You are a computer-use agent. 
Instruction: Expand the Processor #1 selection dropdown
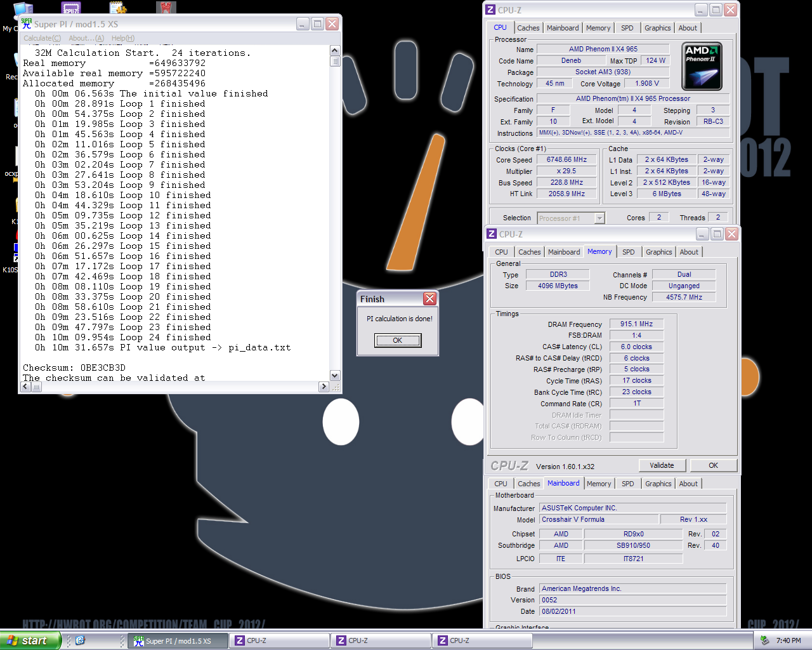pos(599,218)
